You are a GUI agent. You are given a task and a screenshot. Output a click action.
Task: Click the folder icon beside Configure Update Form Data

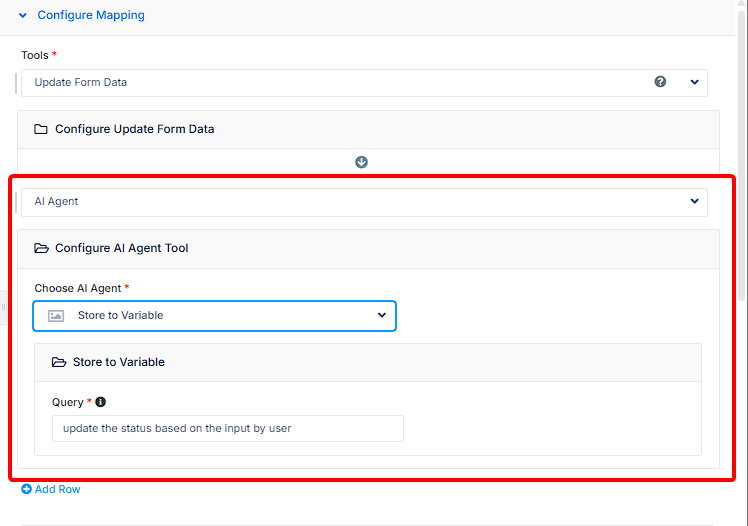(x=41, y=129)
